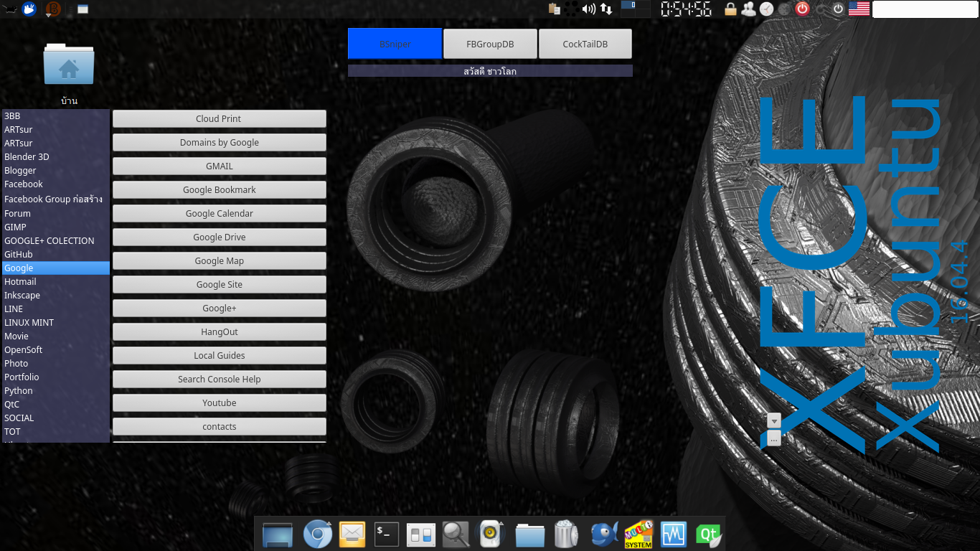
Task: Select 3BB in the category list
Action: [x=56, y=116]
